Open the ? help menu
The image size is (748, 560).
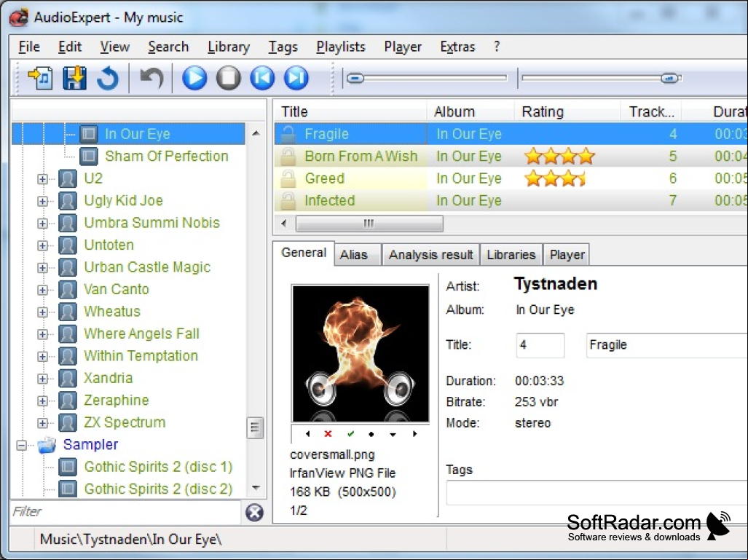point(497,47)
